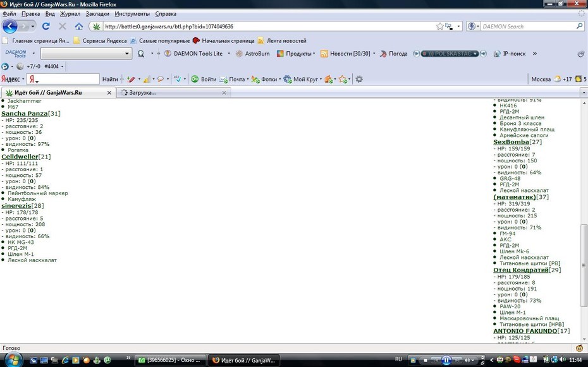Click volume icon in system tray
The height and width of the screenshot is (367, 588).
(x=563, y=360)
